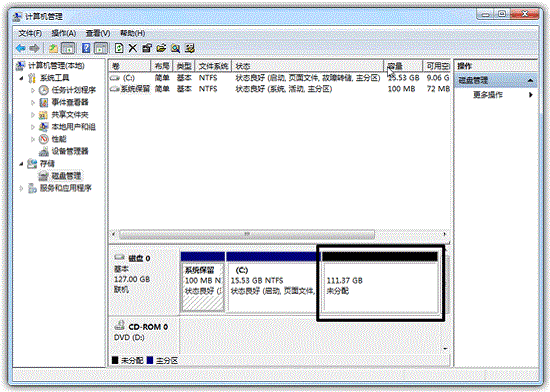Open the 文件(F) menu
The image size is (550, 392).
point(30,33)
